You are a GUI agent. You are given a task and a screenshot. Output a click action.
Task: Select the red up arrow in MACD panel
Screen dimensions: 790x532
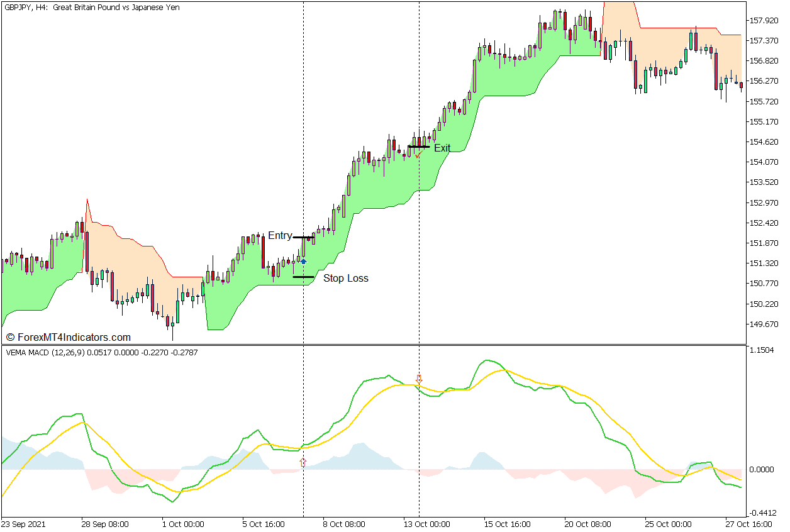coord(303,462)
